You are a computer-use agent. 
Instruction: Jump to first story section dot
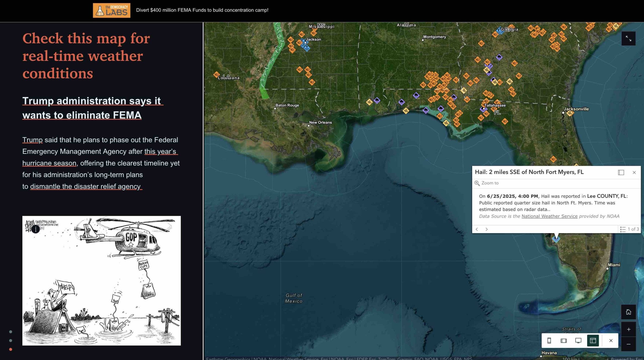click(11, 332)
